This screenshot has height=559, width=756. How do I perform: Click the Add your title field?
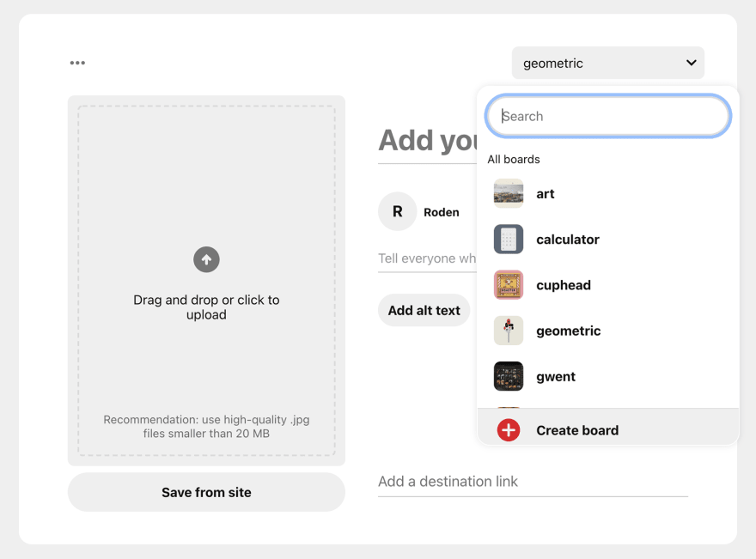tap(428, 141)
